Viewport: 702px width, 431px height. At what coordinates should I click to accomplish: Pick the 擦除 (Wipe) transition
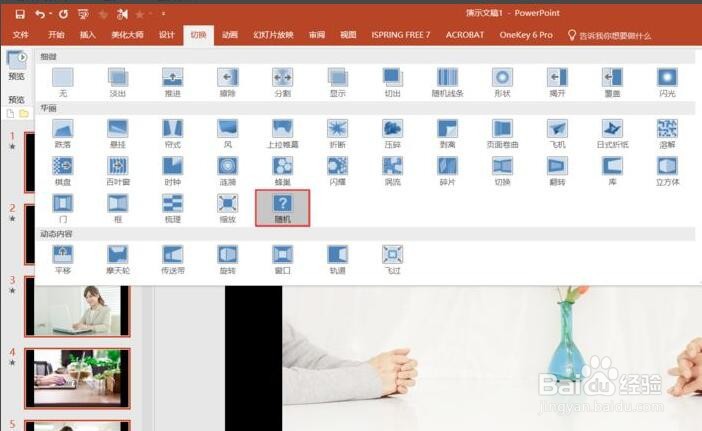coord(228,83)
